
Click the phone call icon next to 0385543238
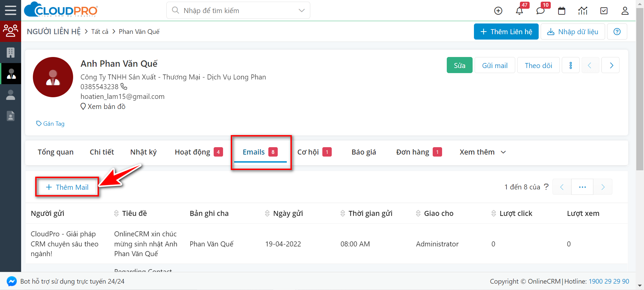[x=124, y=86]
